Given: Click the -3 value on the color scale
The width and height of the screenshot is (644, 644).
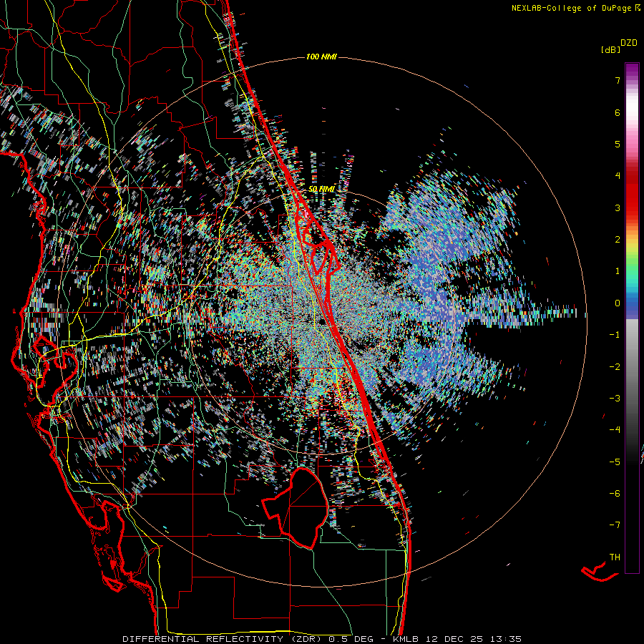Looking at the screenshot, I should (x=615, y=399).
